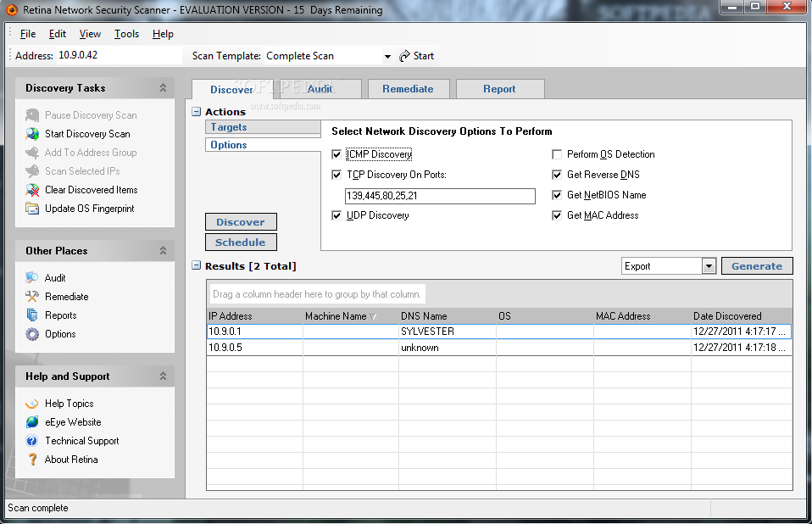Open the Edit menu
Image resolution: width=812 pixels, height=524 pixels.
(58, 34)
